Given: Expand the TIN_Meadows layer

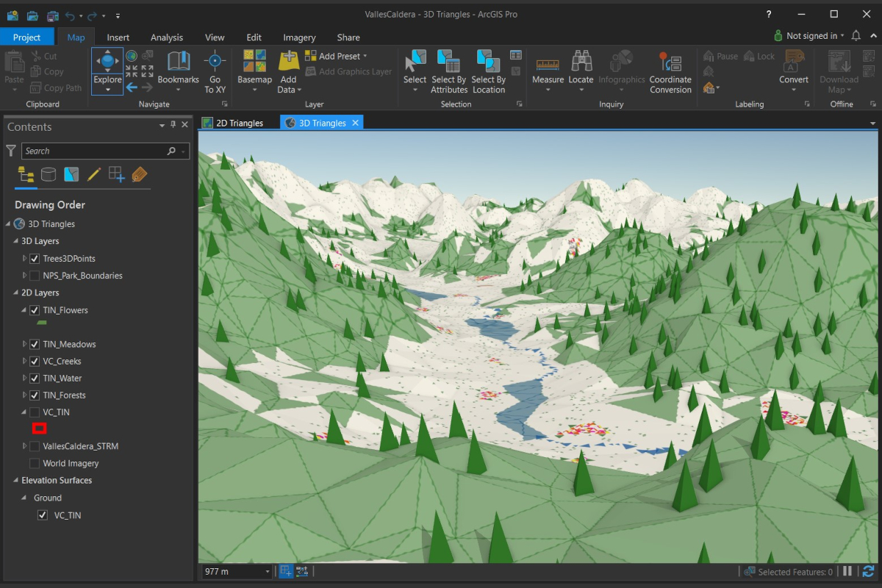Looking at the screenshot, I should pos(24,344).
